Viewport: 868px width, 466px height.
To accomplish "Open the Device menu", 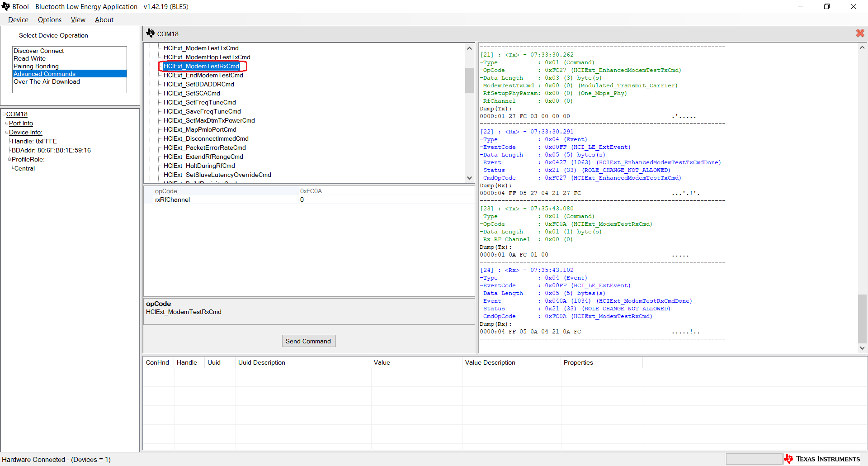I will [x=18, y=20].
